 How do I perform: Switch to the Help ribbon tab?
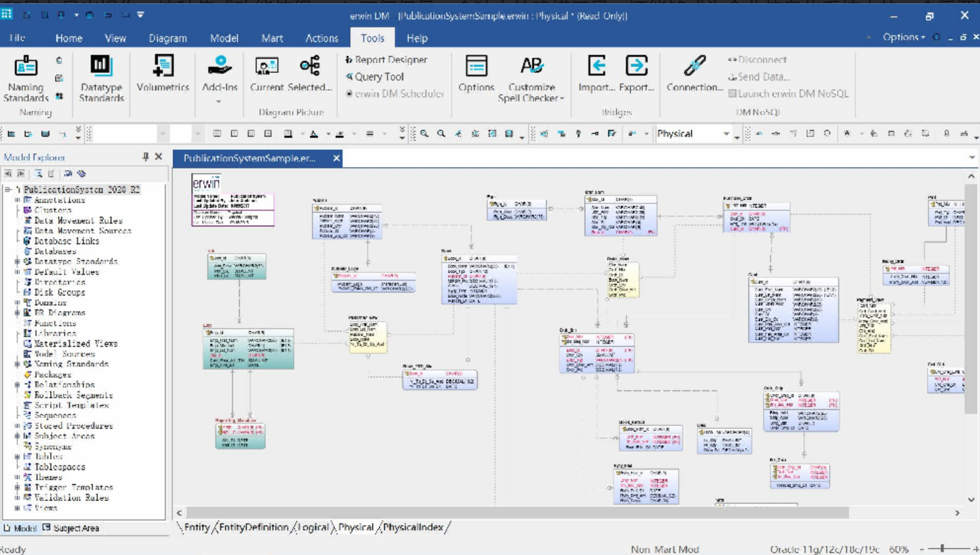point(417,38)
